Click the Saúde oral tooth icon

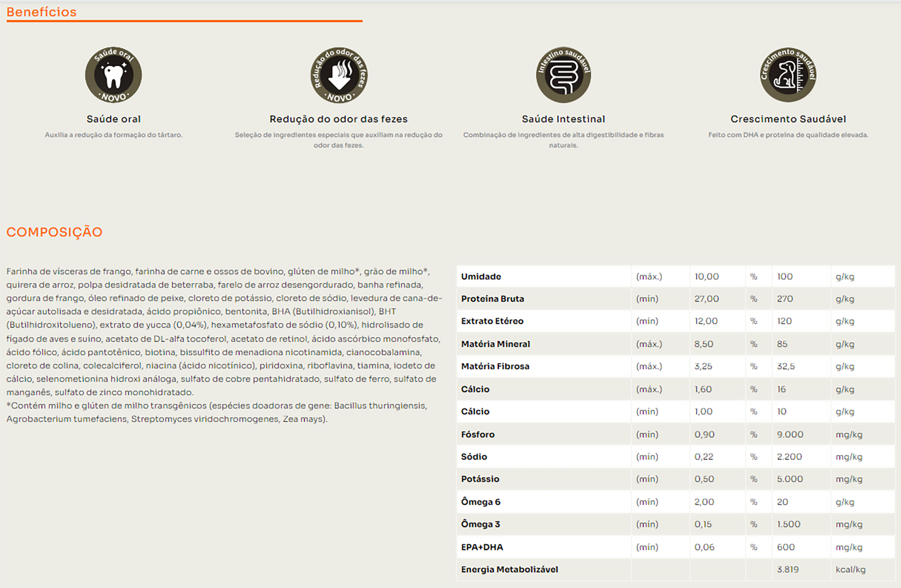(113, 75)
